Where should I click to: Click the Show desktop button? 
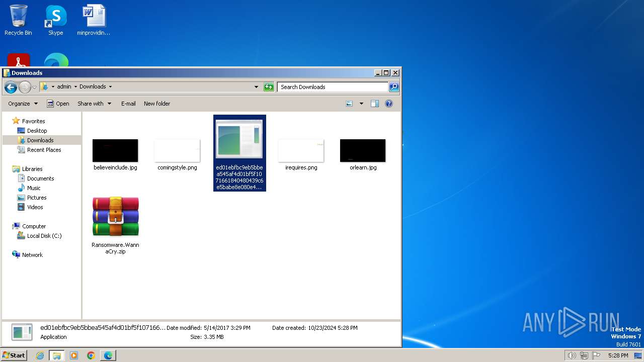638,355
